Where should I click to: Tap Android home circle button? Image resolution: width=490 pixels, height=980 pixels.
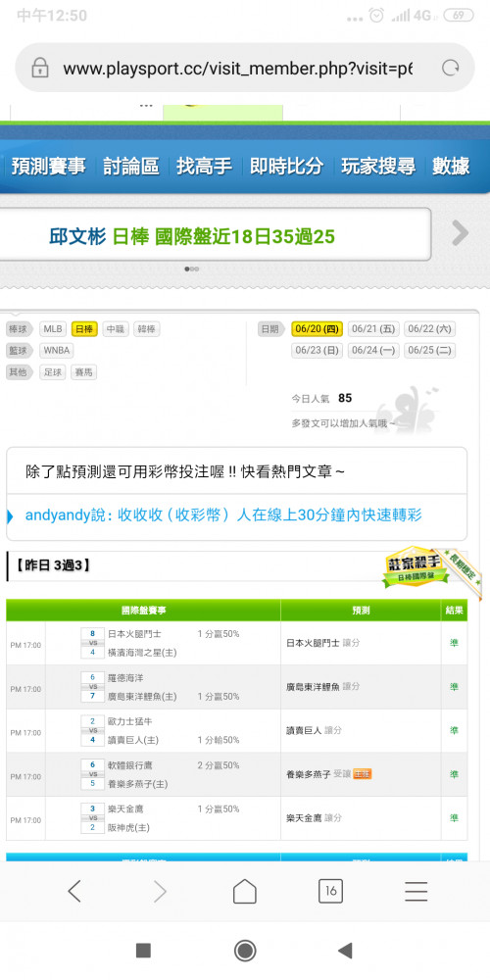point(245,951)
